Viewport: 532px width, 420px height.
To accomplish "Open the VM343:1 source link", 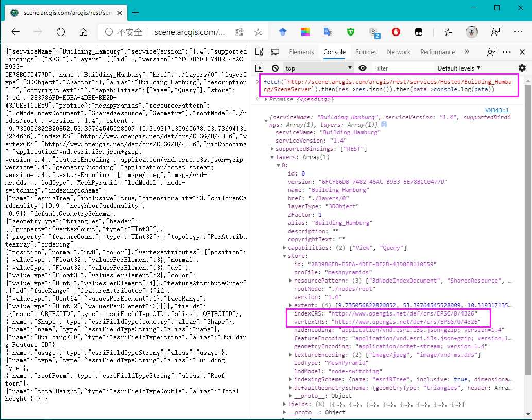I will [496, 110].
